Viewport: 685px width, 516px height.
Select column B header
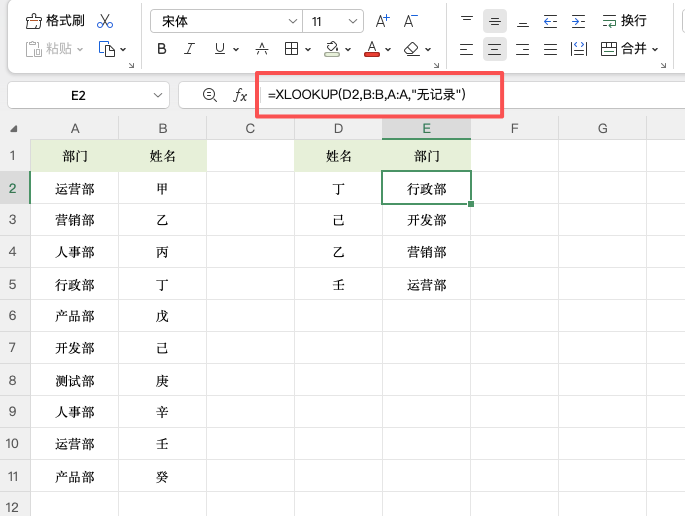tap(163, 128)
